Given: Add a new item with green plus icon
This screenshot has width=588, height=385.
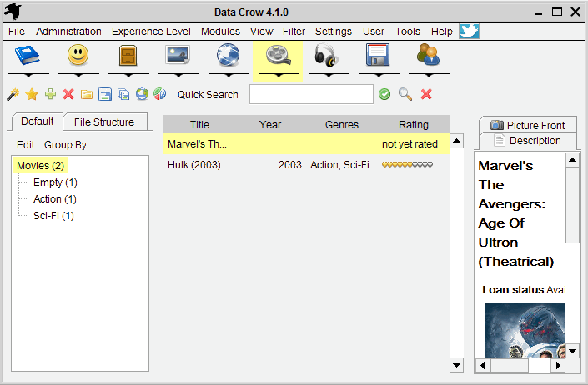Looking at the screenshot, I should (x=50, y=94).
